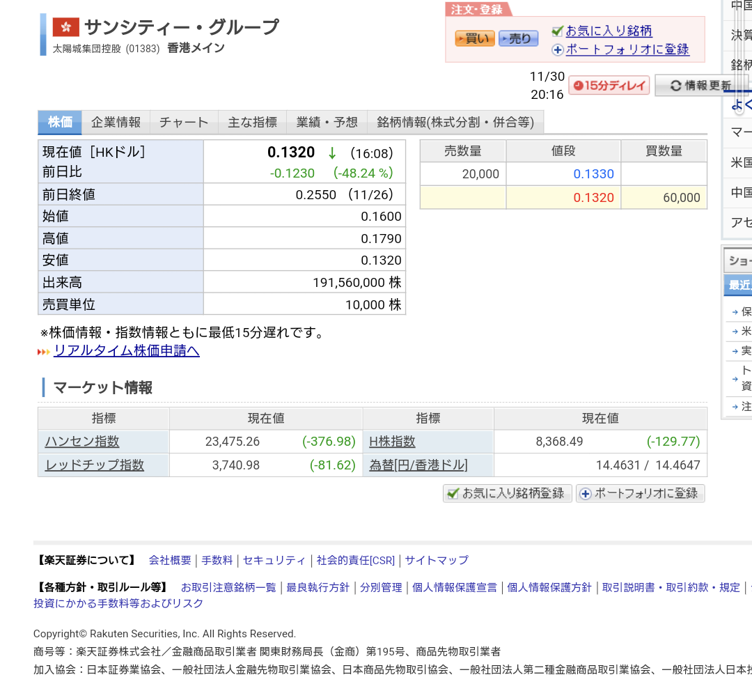
Task: Click the Hong Kong flag icon
Action: (65, 27)
